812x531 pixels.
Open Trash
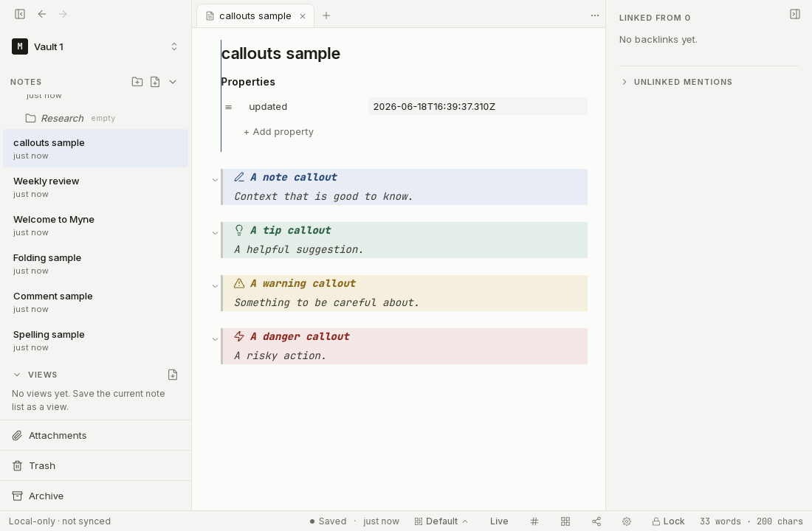tap(95, 466)
